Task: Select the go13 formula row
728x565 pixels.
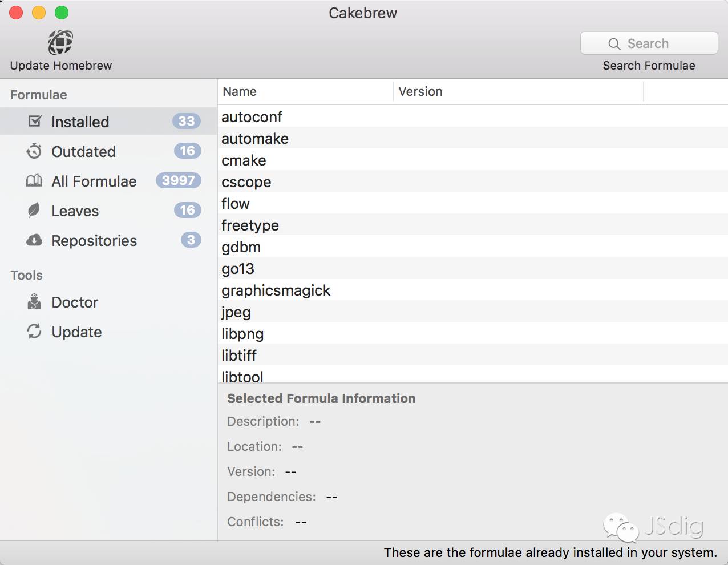Action: [x=472, y=268]
